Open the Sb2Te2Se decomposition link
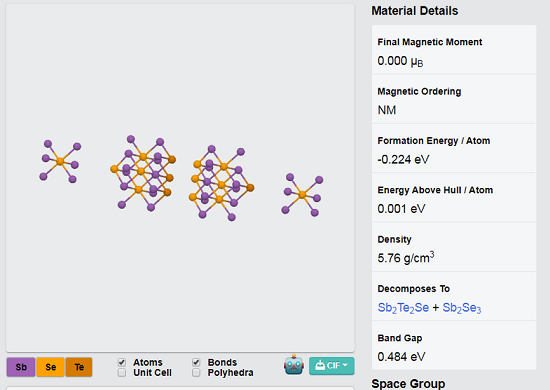This screenshot has height=390, width=550. [x=403, y=308]
